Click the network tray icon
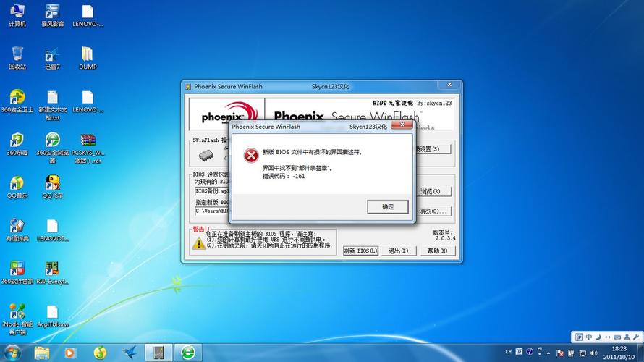This screenshot has height=362, width=644. (582, 353)
